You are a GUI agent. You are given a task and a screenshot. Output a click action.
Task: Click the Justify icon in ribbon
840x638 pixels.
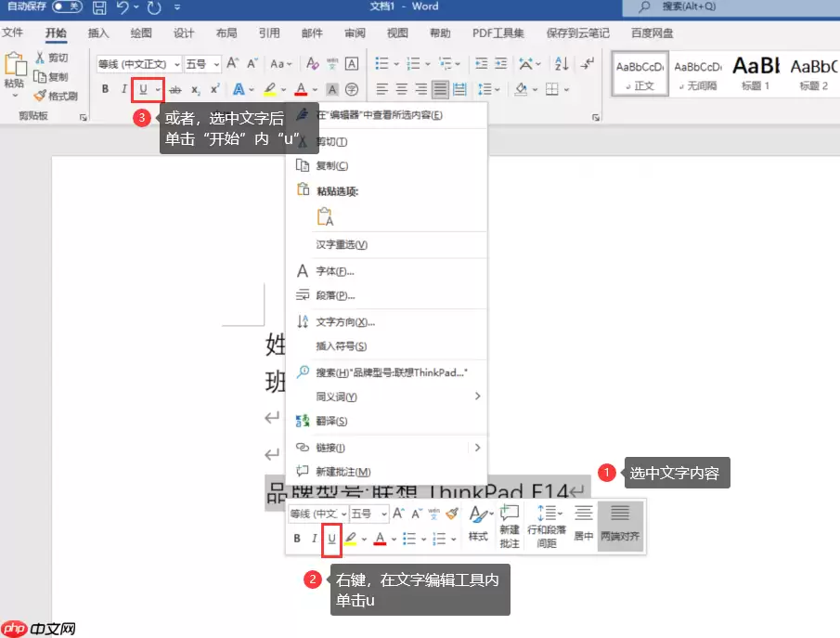[440, 89]
